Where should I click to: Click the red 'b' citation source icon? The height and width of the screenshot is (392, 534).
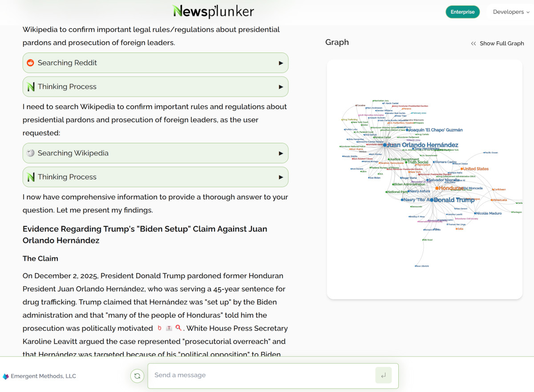coord(159,328)
